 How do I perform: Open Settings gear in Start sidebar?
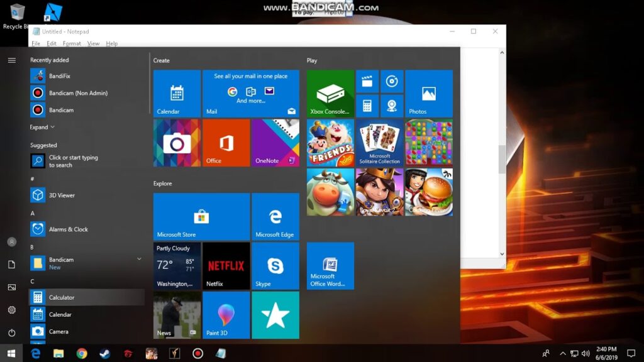tap(11, 310)
